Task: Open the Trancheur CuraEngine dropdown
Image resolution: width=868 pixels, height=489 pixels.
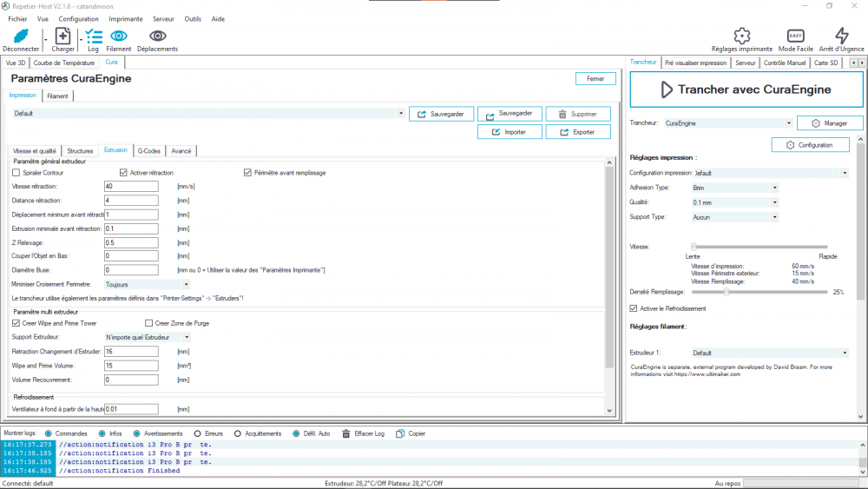Action: pos(728,123)
